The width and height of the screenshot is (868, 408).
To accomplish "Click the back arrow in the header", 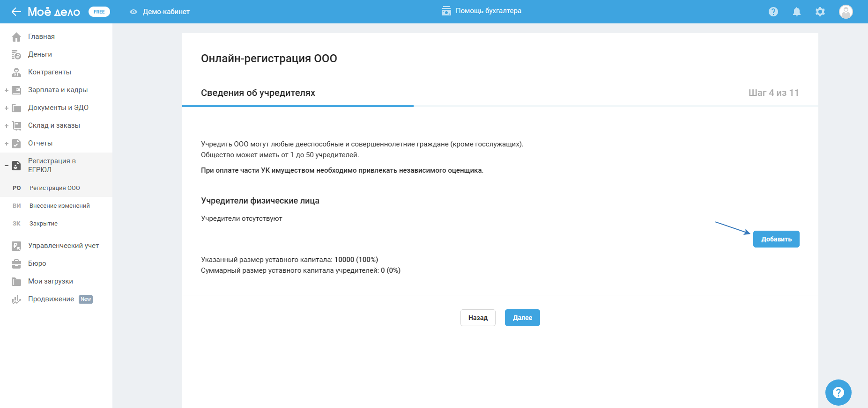I will pos(16,12).
